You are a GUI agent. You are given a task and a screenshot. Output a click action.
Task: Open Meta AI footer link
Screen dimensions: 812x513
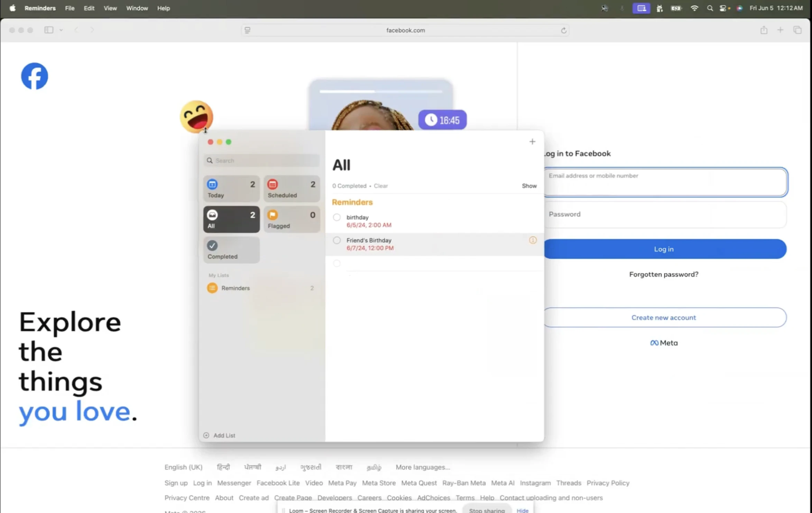point(502,483)
